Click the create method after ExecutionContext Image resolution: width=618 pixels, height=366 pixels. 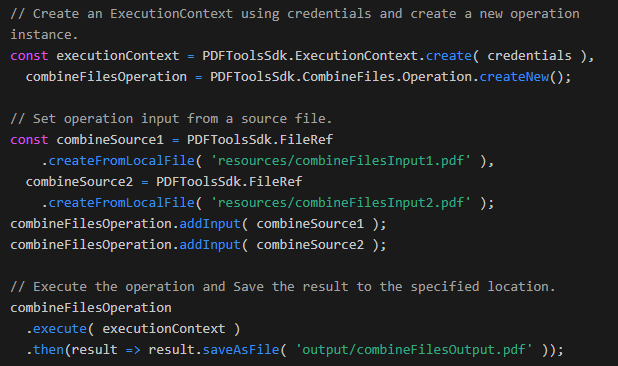(449, 56)
